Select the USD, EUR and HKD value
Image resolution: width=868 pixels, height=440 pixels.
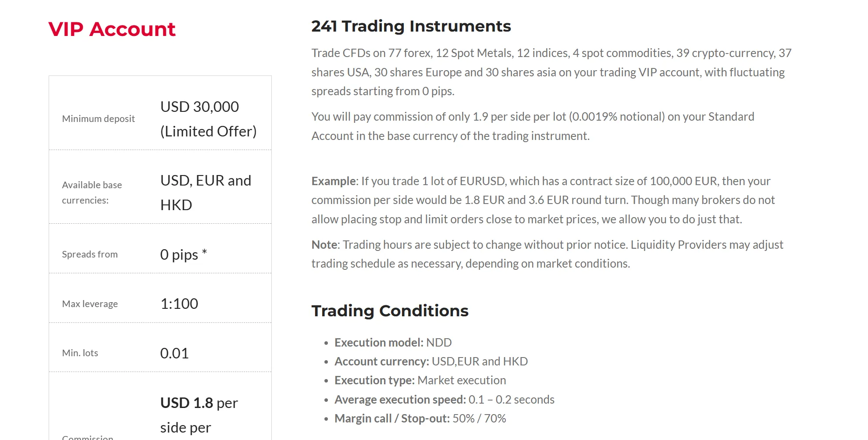click(206, 193)
